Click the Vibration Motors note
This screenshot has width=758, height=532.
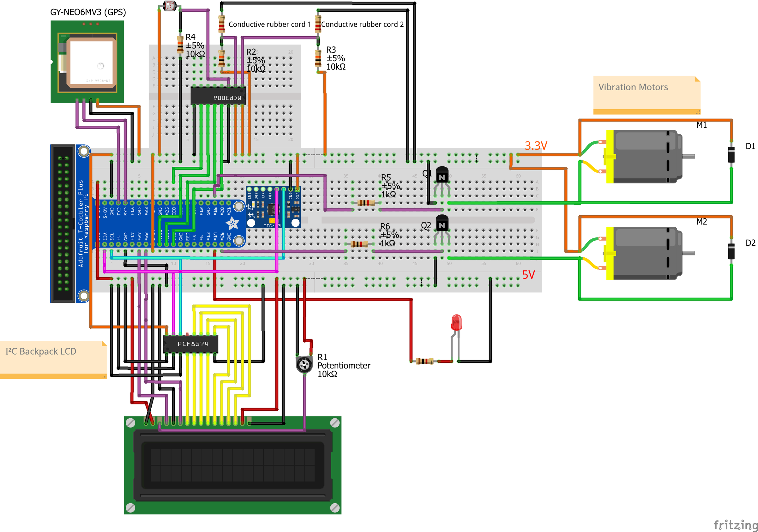[647, 95]
